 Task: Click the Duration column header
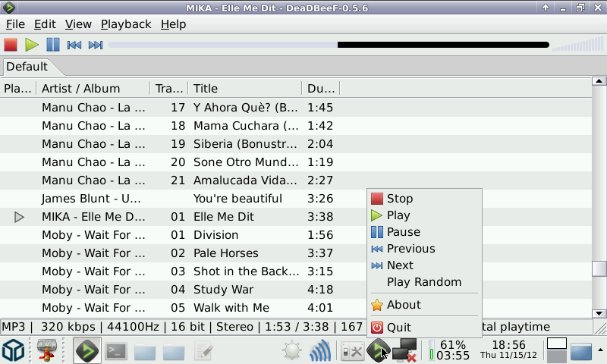pos(321,89)
